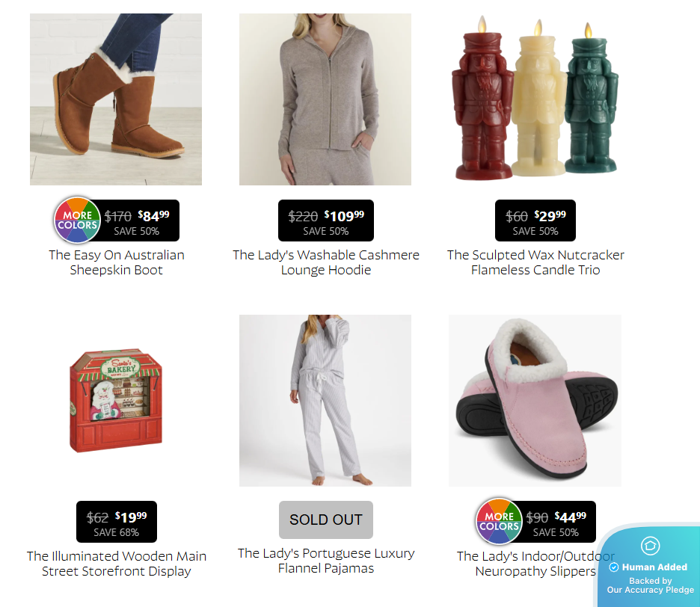Click Backed by Our Accuracy Pledge text
The image size is (700, 607).
point(650,585)
